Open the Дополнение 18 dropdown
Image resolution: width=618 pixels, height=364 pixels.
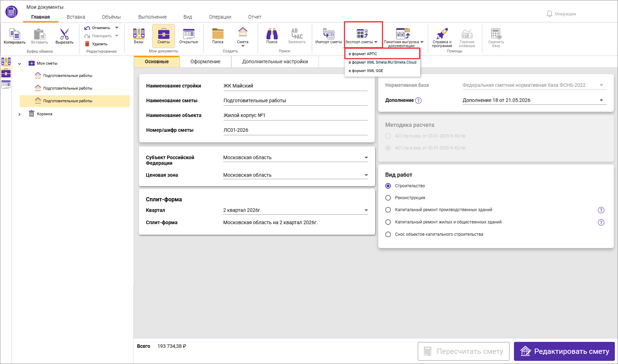pyautogui.click(x=534, y=100)
